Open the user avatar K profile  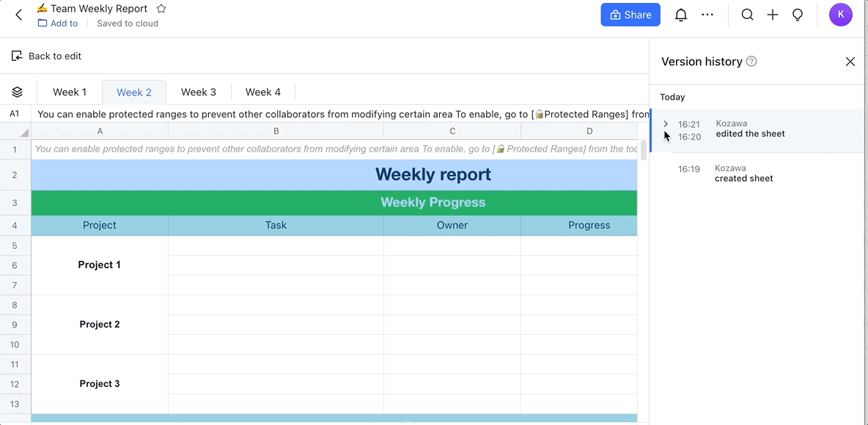[840, 15]
